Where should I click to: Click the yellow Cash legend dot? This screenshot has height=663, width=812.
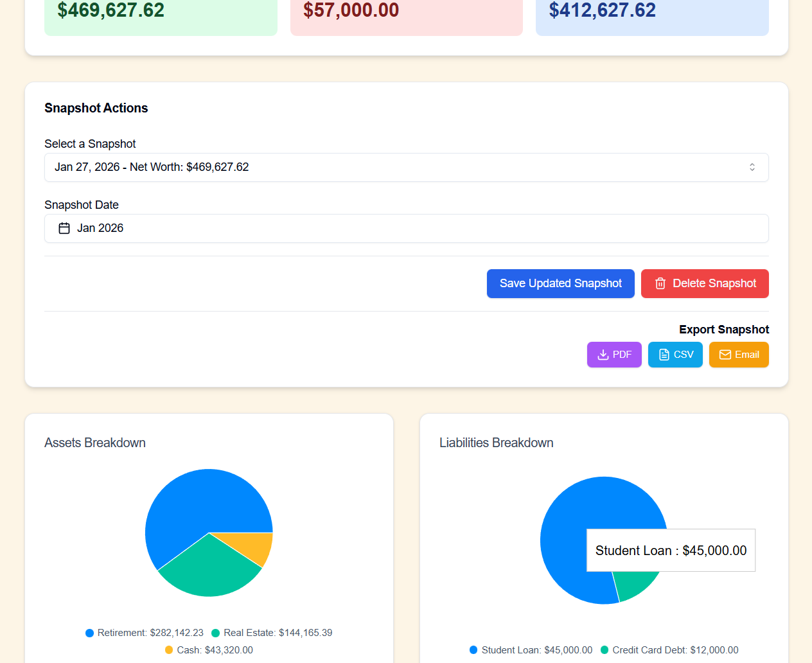pos(168,650)
